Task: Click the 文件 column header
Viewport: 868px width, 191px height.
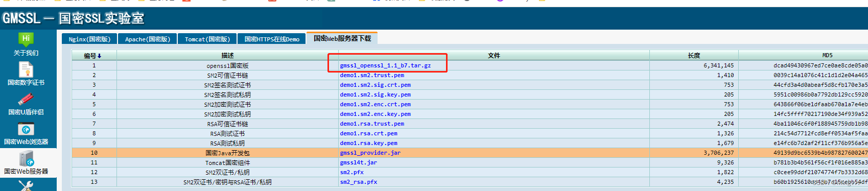Action: click(494, 56)
